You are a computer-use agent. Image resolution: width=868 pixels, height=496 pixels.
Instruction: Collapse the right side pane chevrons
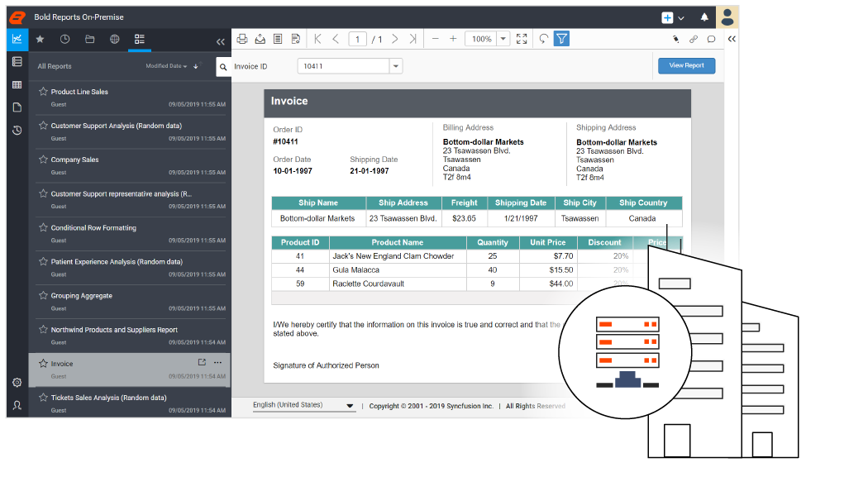[732, 40]
